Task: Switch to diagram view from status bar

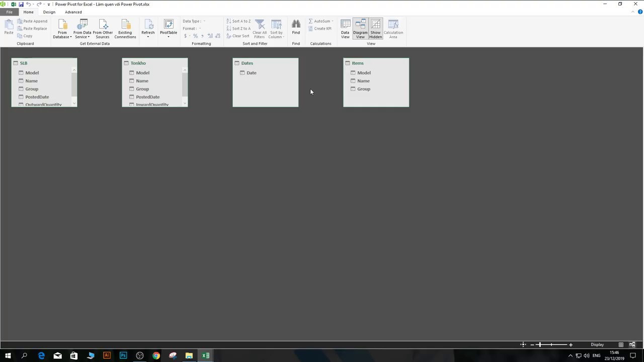Action: pos(632,344)
